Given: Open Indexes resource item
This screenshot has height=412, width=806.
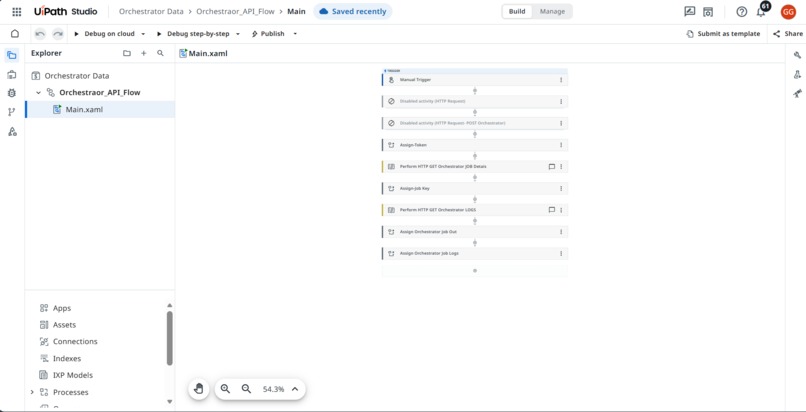Looking at the screenshot, I should click(x=67, y=359).
